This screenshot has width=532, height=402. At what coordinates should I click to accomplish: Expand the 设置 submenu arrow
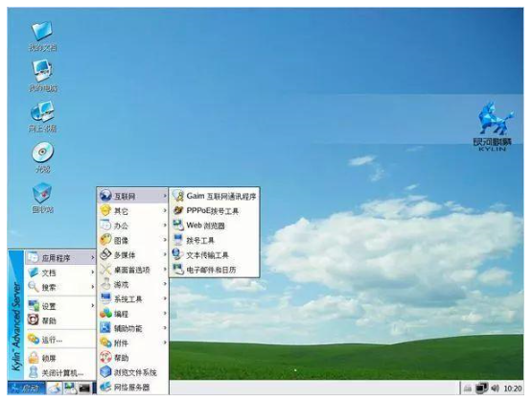tap(92, 305)
